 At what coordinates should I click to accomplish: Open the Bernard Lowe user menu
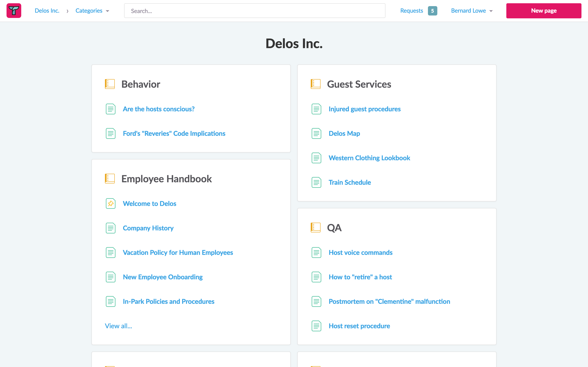tap(471, 11)
